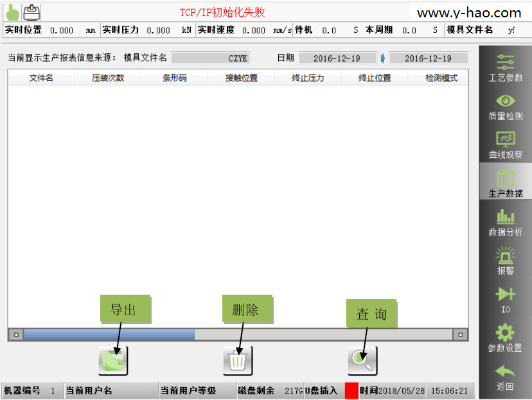Screen dimensions: 532x400
Task: Click the 返回 back arrow
Action: tap(505, 377)
